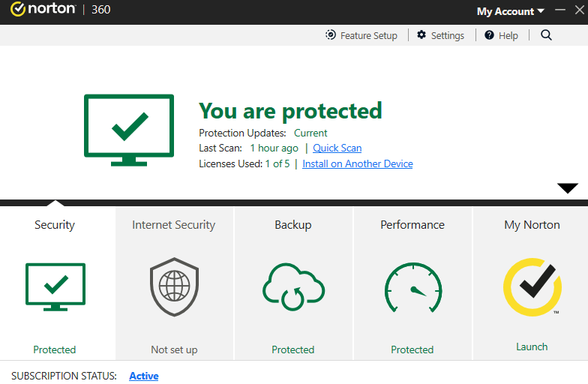Click the Backup cloud icon
Image resolution: width=588 pixels, height=384 pixels.
[293, 287]
